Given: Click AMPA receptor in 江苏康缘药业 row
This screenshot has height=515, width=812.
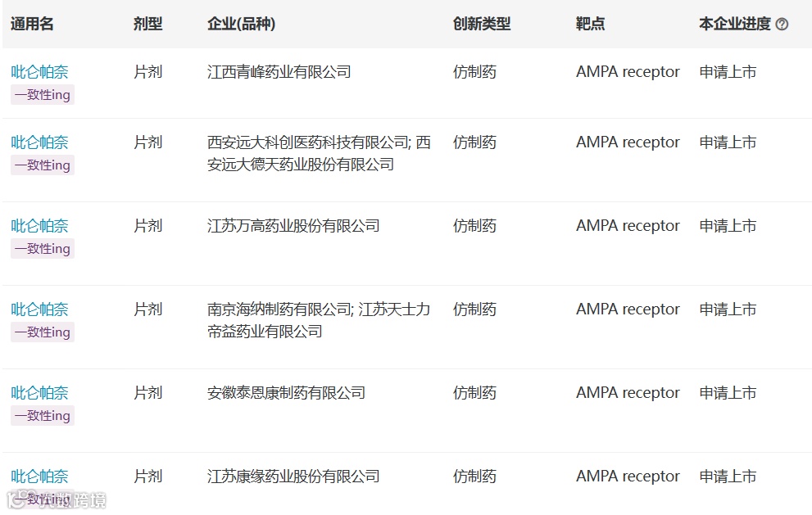Looking at the screenshot, I should click(x=628, y=477).
